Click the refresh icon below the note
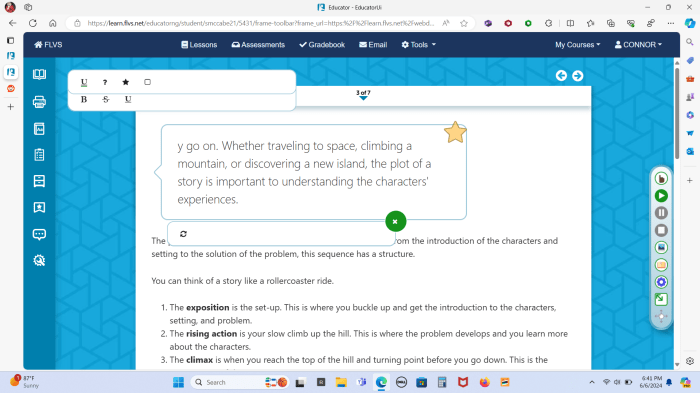This screenshot has width=700, height=393. 183,234
